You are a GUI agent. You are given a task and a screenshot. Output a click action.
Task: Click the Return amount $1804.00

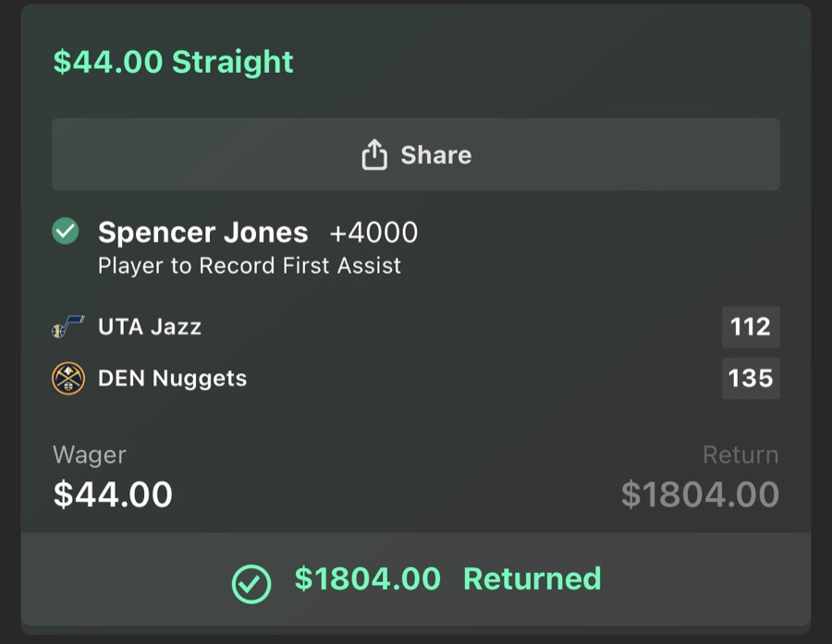(702, 494)
